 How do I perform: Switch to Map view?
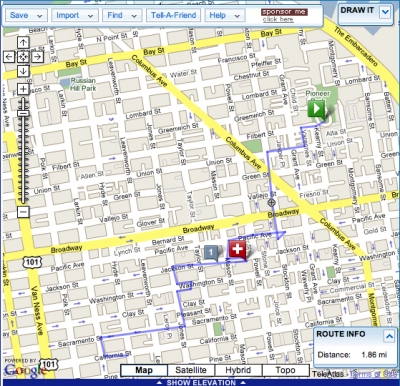click(x=144, y=370)
